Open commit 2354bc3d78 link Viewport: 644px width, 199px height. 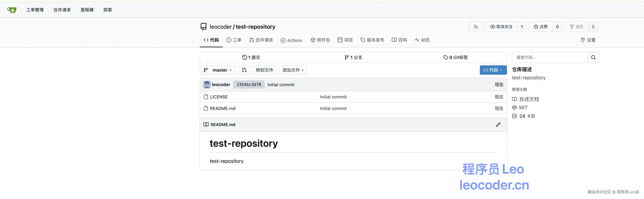pyautogui.click(x=248, y=85)
